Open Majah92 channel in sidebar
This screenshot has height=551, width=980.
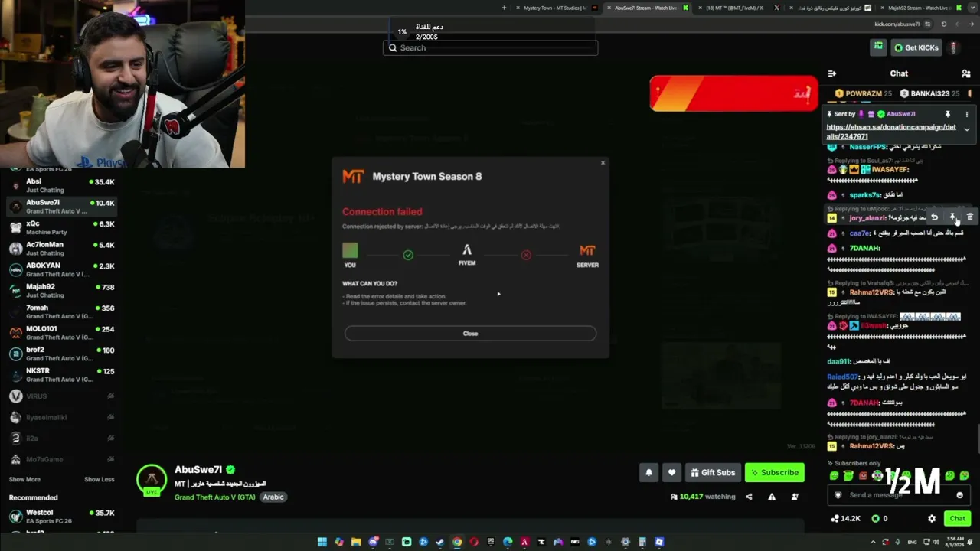pyautogui.click(x=61, y=291)
